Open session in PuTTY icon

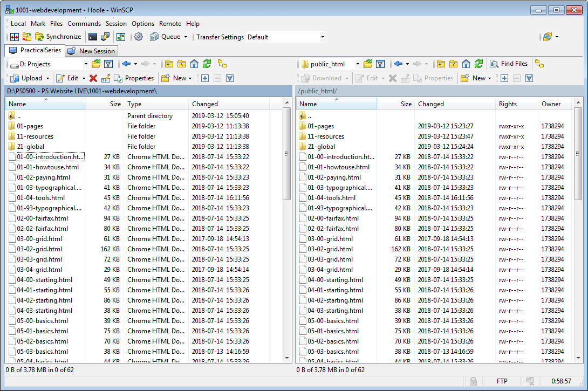coord(105,37)
